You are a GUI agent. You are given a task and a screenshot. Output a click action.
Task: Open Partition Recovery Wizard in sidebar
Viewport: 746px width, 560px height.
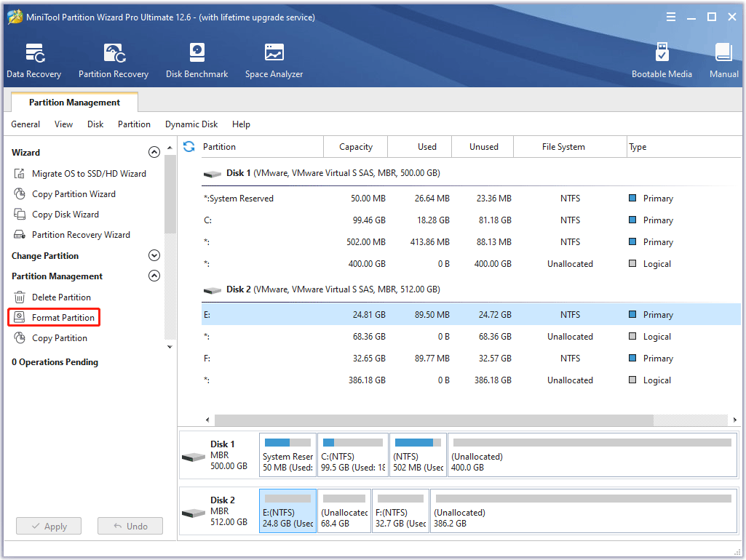(72, 235)
